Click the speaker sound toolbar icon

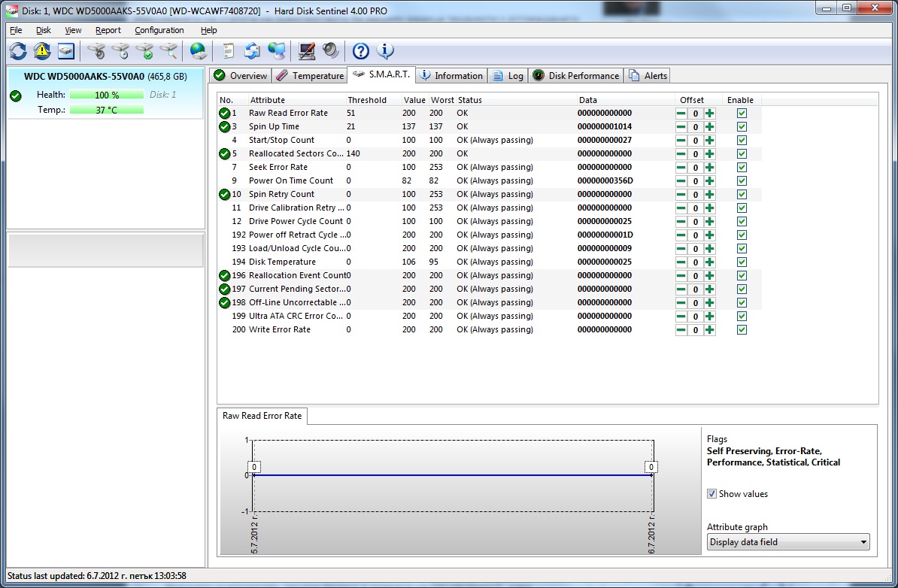point(331,51)
